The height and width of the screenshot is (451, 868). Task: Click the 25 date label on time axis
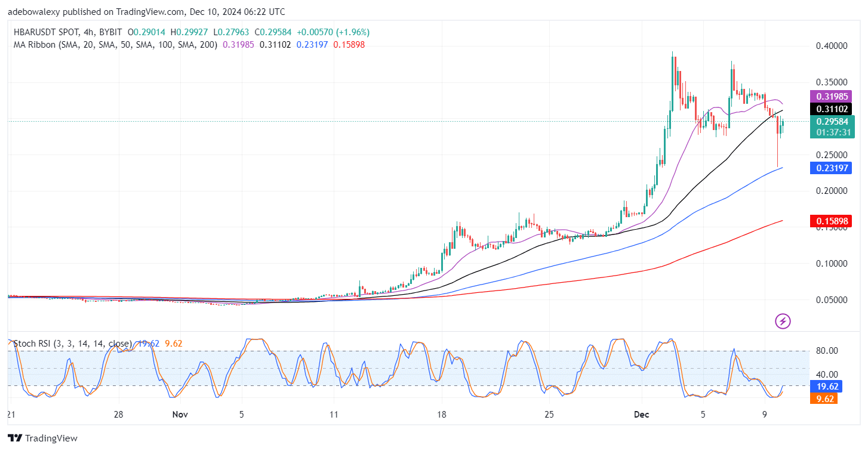[549, 414]
